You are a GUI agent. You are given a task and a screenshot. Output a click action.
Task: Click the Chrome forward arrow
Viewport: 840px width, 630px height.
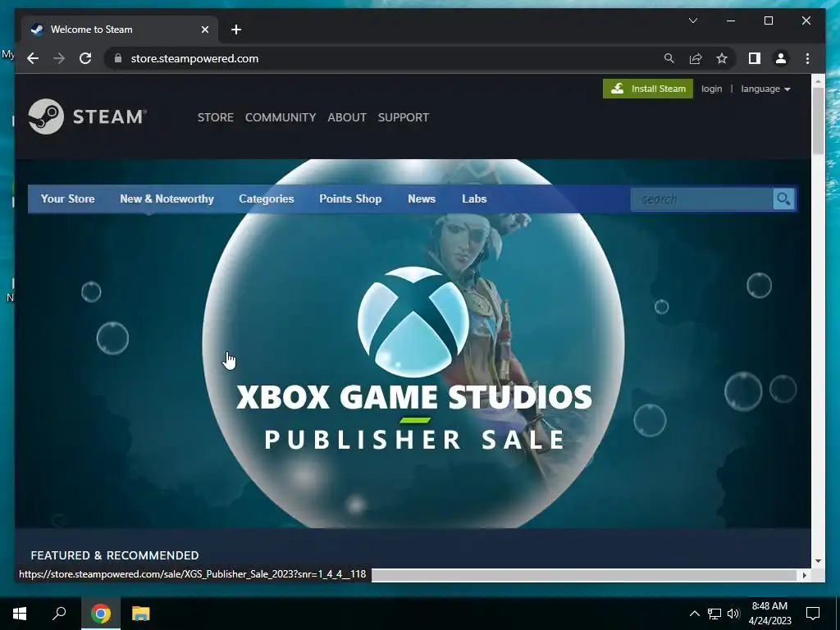(x=59, y=58)
